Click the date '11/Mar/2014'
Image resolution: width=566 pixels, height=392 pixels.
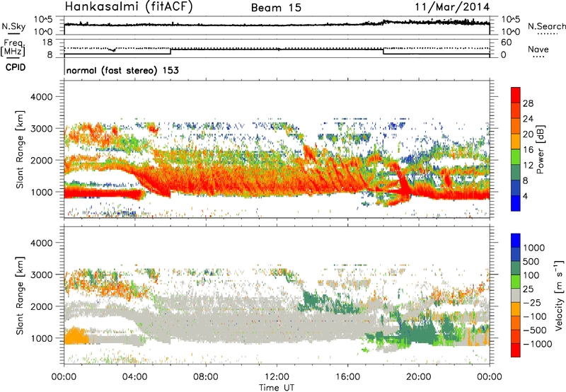tap(452, 7)
